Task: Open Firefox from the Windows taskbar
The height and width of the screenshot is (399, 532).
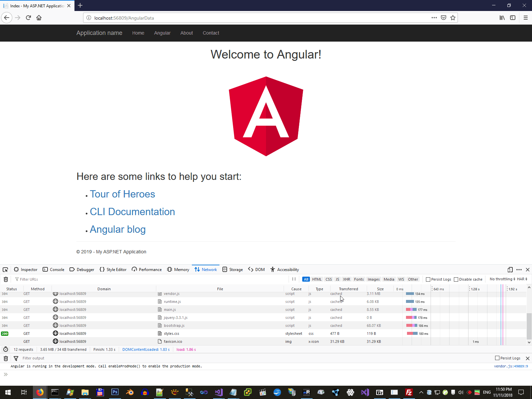Action: tap(40, 392)
